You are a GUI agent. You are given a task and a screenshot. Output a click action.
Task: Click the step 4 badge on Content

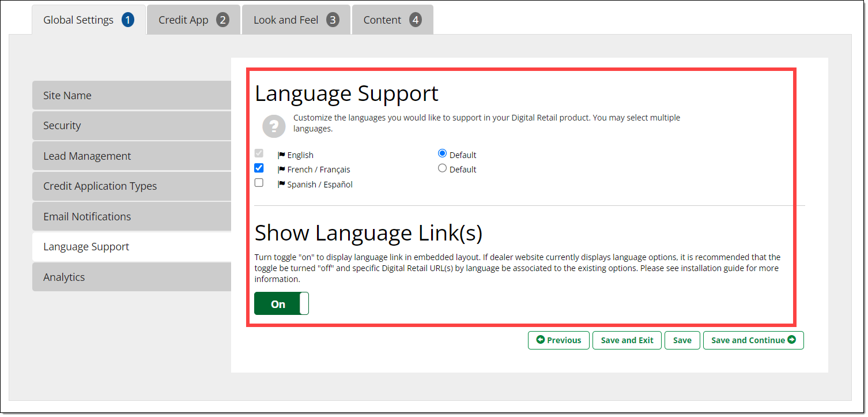point(415,20)
